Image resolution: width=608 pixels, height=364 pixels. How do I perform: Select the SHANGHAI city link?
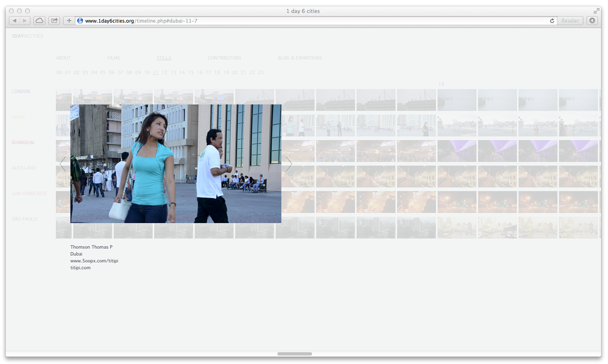coord(23,143)
